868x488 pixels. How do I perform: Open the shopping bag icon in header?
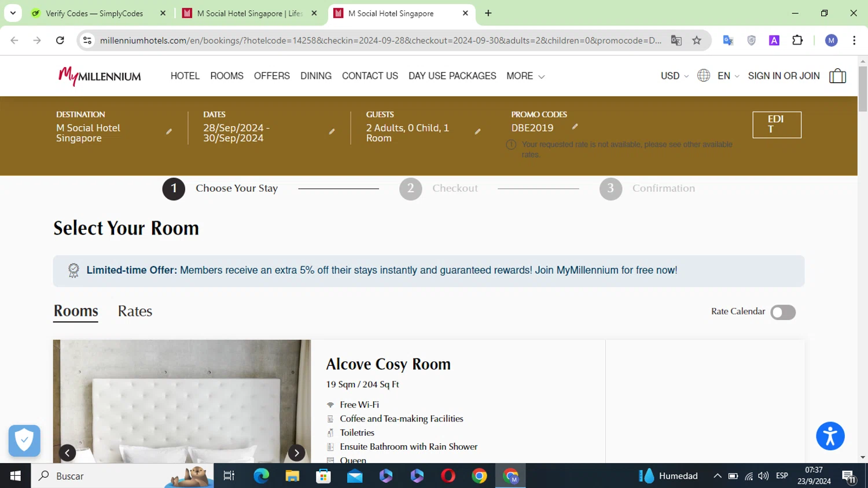click(837, 76)
